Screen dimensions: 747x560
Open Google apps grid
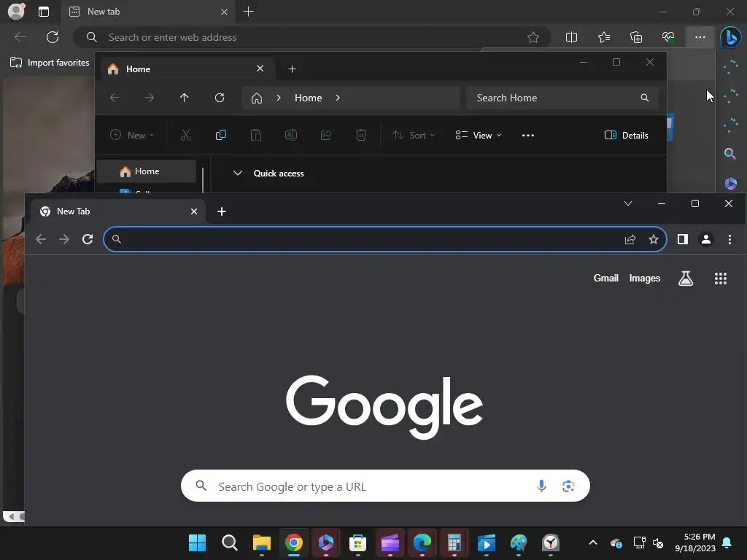point(721,279)
